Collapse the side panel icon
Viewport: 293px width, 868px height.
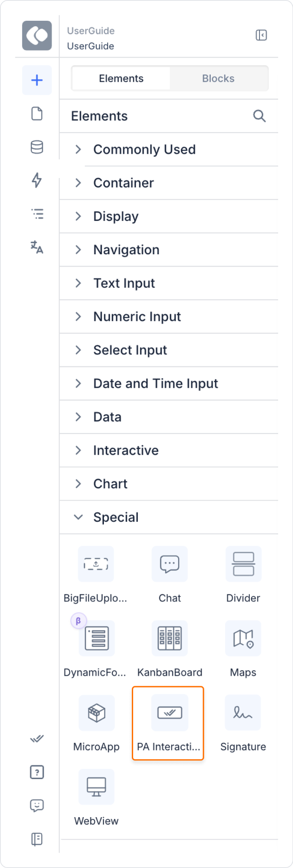click(261, 35)
